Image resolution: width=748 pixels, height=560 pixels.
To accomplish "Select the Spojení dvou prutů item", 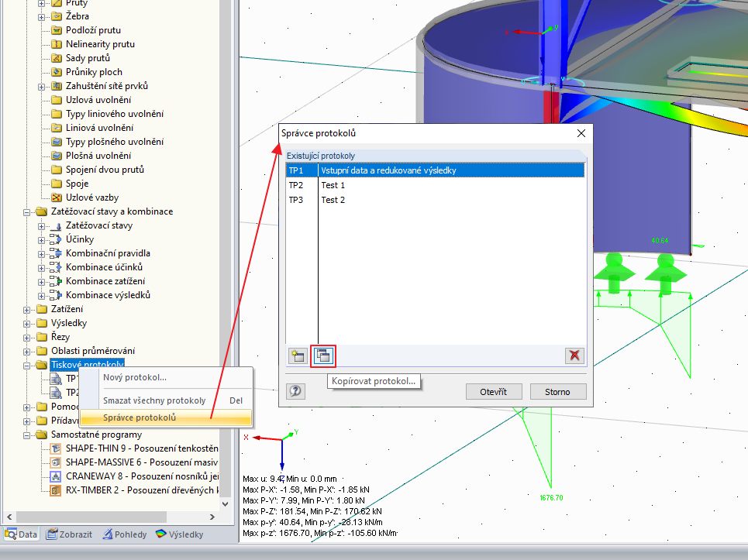I will [x=105, y=170].
